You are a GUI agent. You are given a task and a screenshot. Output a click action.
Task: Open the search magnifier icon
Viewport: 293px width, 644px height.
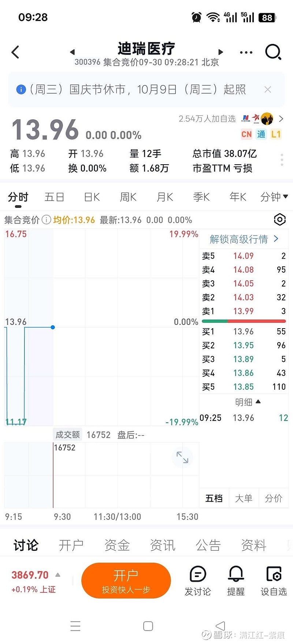pyautogui.click(x=273, y=52)
